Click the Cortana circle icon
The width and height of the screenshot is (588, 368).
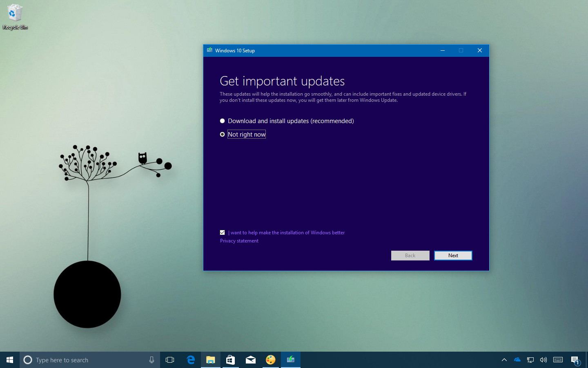28,360
